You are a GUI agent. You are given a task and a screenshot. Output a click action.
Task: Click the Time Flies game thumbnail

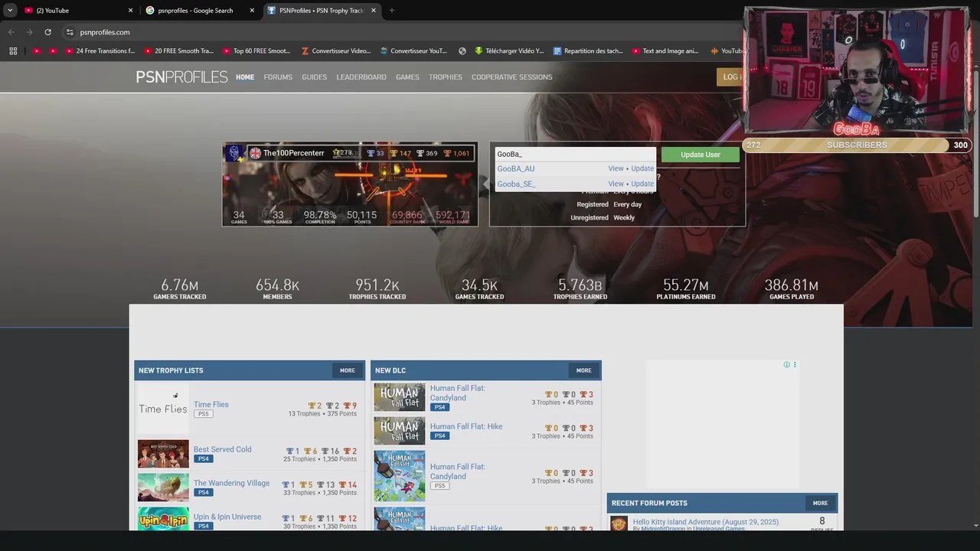tap(163, 409)
